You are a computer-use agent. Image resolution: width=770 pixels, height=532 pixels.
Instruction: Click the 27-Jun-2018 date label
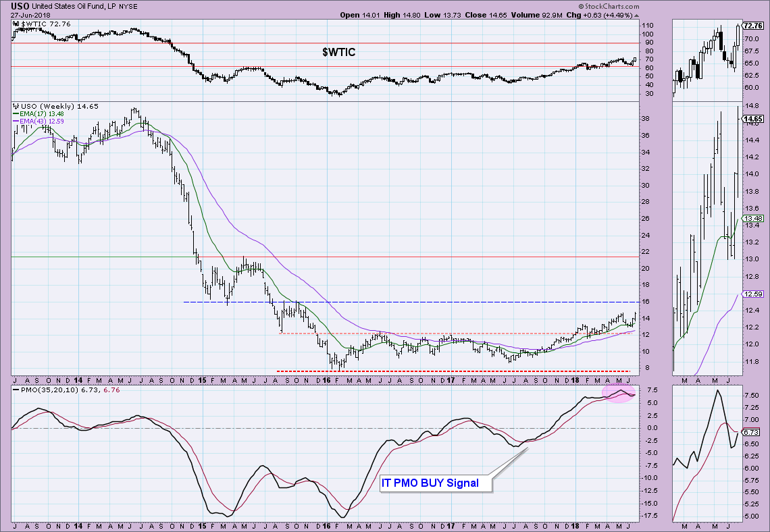30,16
